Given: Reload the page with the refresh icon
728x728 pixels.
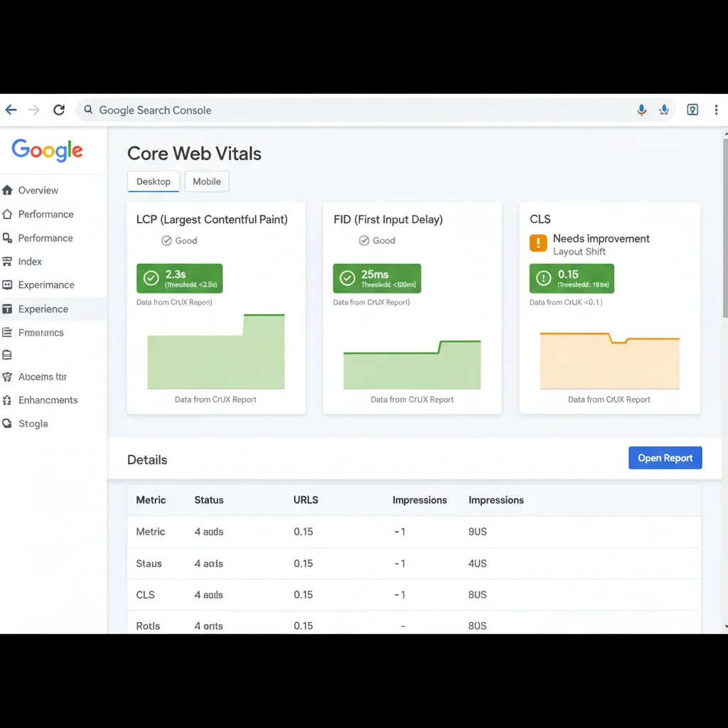Looking at the screenshot, I should click(x=59, y=110).
